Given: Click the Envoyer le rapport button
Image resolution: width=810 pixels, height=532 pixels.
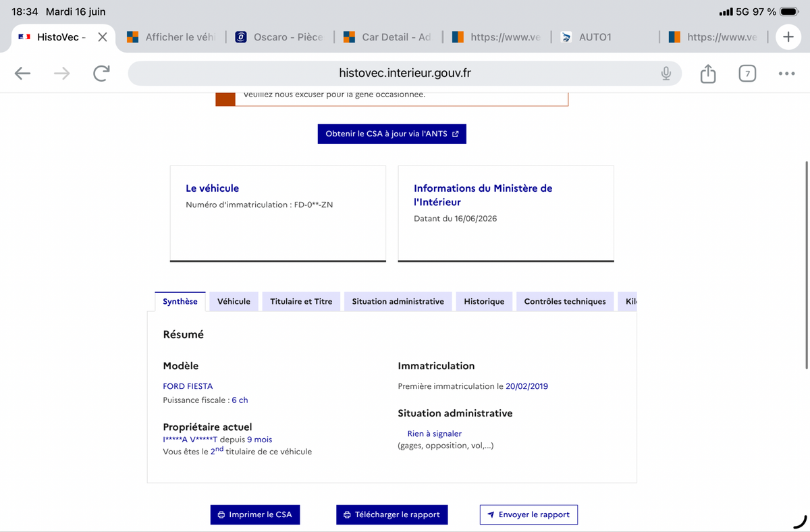Looking at the screenshot, I should (x=529, y=514).
